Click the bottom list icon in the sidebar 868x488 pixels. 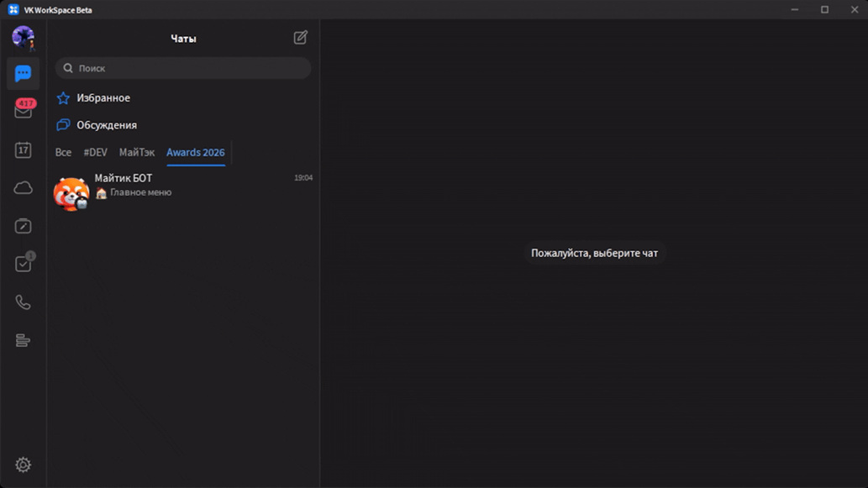coord(23,340)
